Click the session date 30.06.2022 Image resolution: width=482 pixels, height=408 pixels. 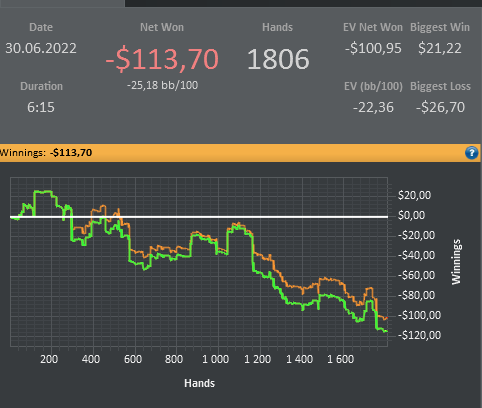pyautogui.click(x=41, y=48)
